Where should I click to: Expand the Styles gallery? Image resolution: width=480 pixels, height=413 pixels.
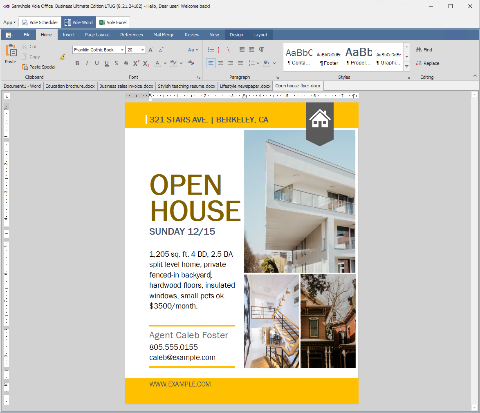point(407,67)
